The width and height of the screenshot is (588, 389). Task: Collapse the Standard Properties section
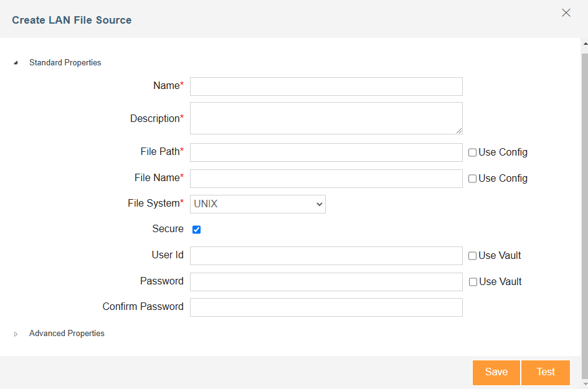coord(16,63)
